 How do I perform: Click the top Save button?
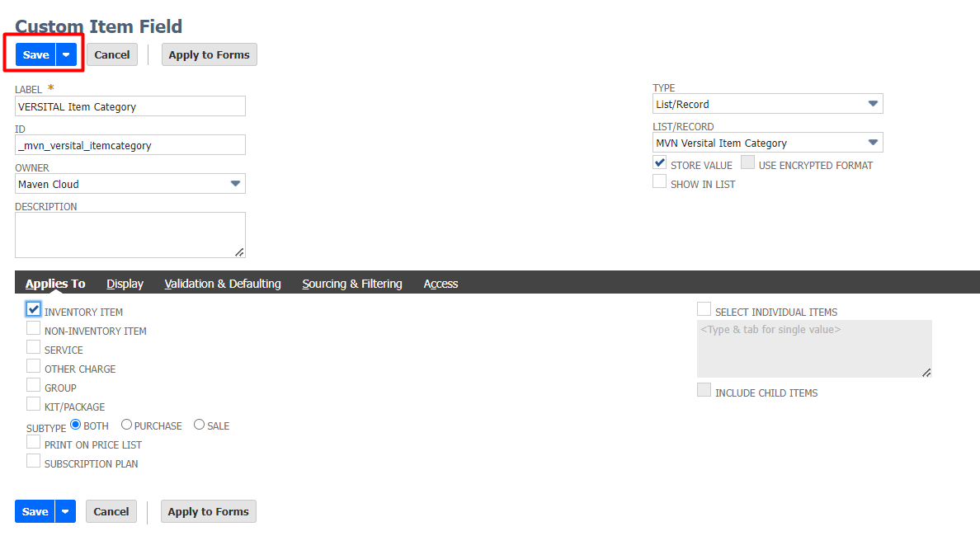click(35, 55)
